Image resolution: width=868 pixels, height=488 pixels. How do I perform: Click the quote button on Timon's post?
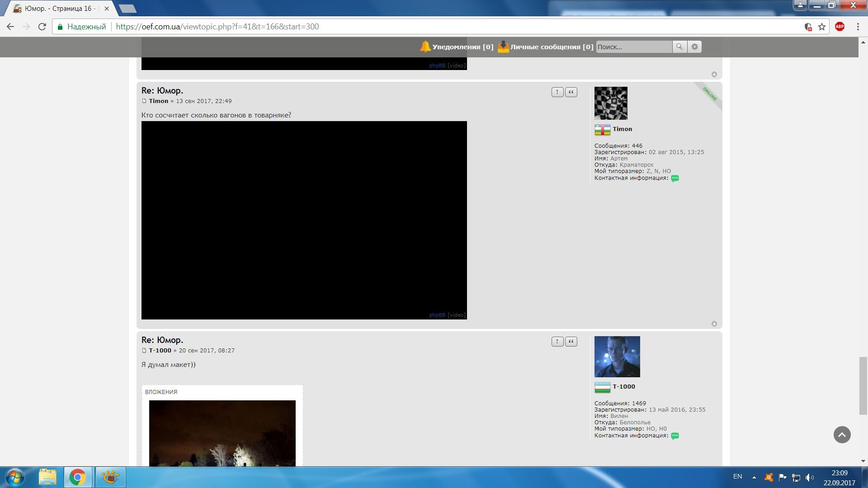(571, 92)
